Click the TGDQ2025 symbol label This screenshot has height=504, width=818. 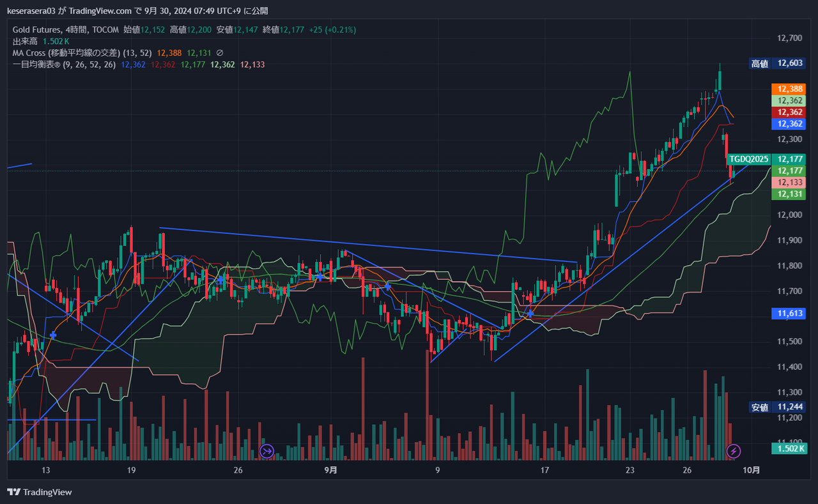749,159
